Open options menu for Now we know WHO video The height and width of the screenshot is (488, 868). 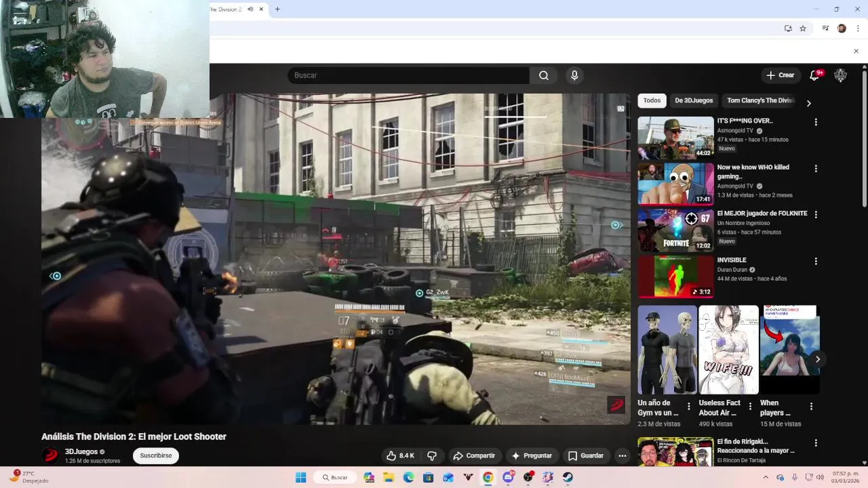pos(816,168)
